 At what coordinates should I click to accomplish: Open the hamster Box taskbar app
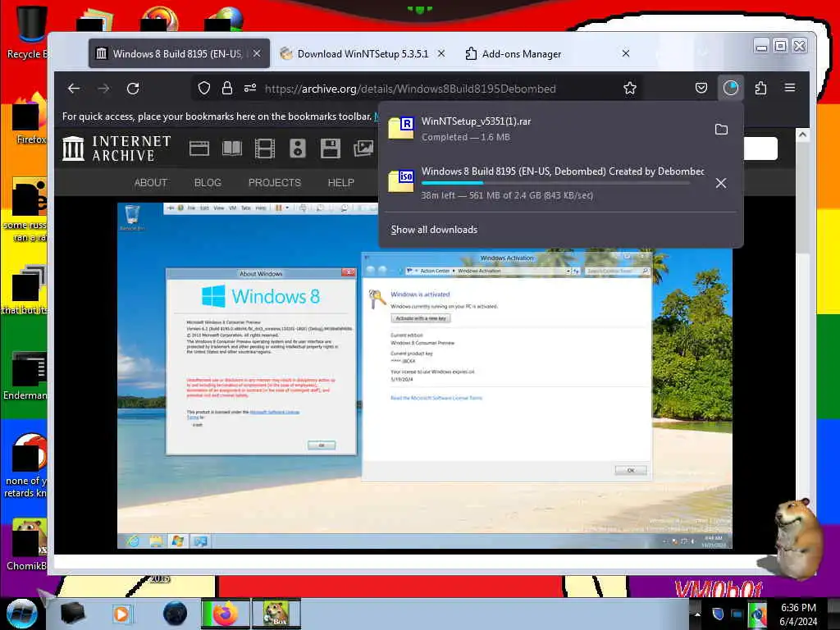coord(276,614)
